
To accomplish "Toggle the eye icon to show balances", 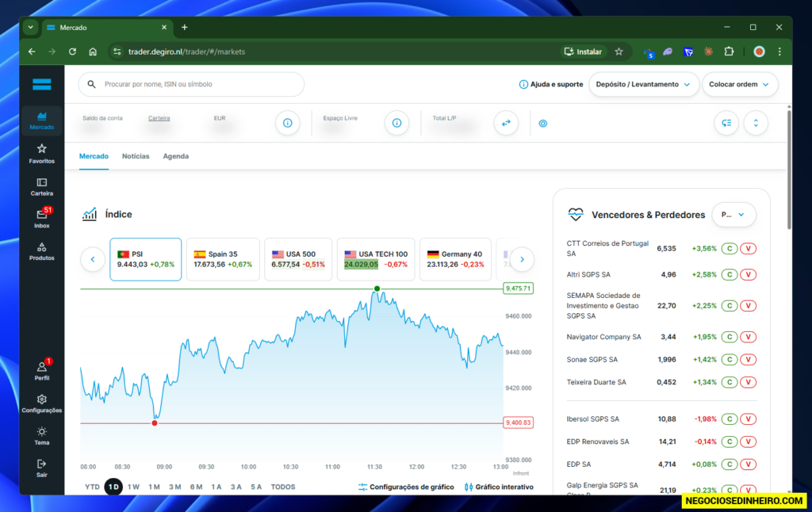I will click(542, 123).
